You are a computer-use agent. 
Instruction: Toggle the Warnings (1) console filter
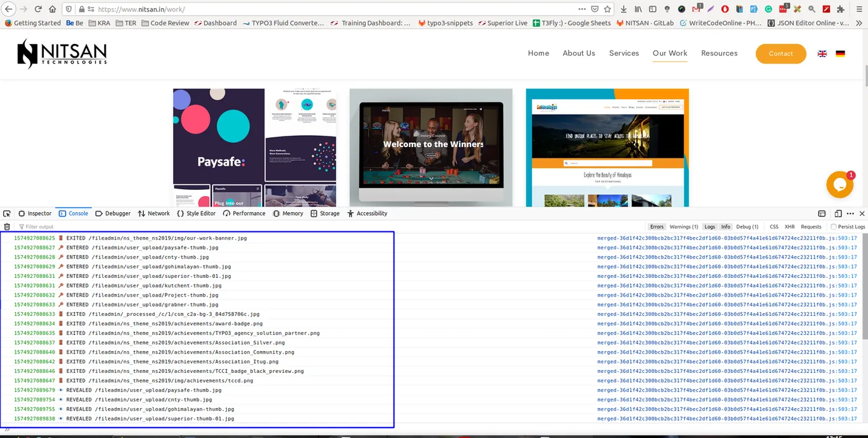point(684,227)
